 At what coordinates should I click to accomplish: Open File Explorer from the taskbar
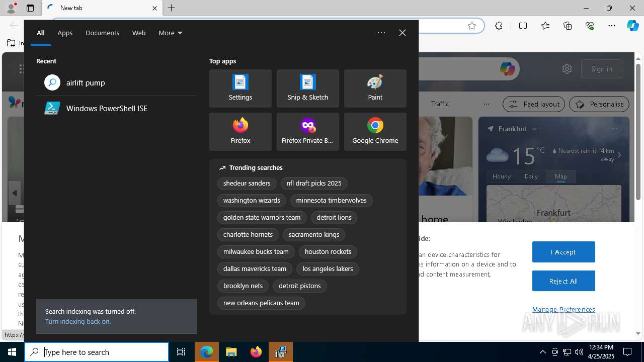pyautogui.click(x=231, y=352)
